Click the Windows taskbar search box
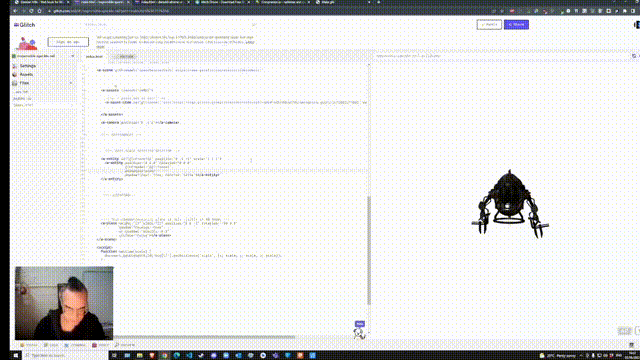640x360 pixels. (65, 356)
